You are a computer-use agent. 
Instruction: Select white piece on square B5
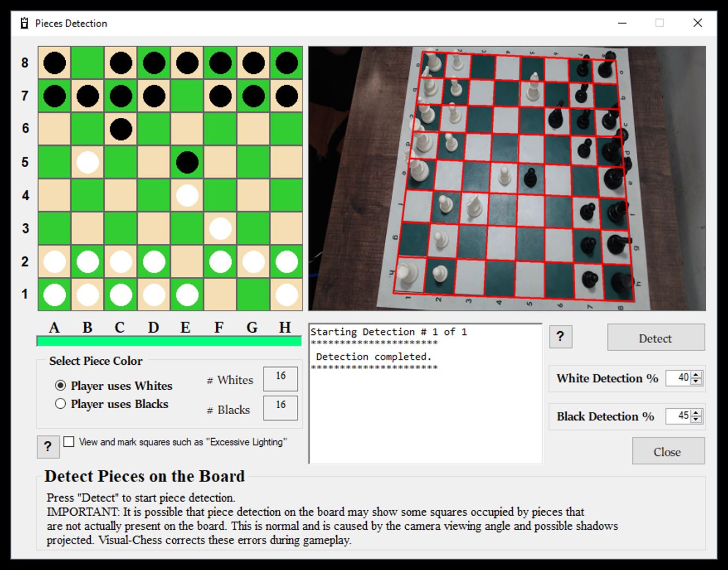pos(87,162)
